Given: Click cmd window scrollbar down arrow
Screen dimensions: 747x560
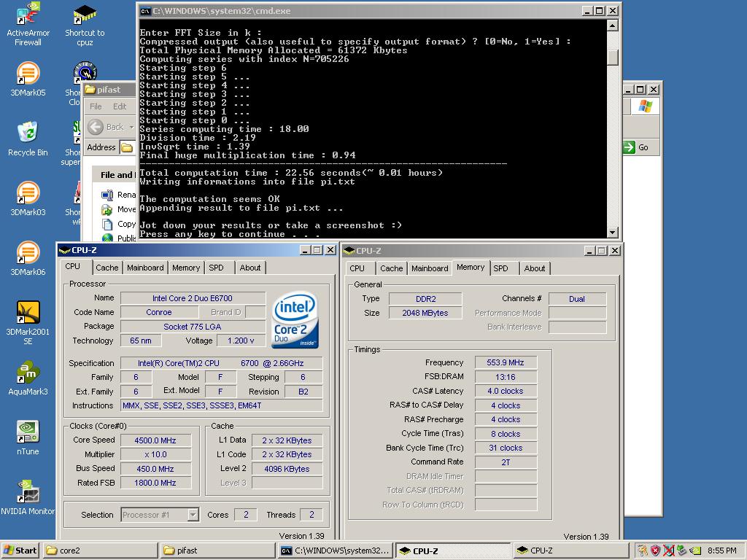Looking at the screenshot, I should (613, 233).
